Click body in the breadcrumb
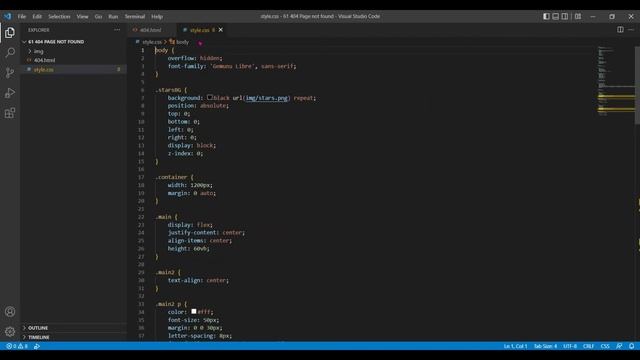Screen dimensions: 640x360 182,42
